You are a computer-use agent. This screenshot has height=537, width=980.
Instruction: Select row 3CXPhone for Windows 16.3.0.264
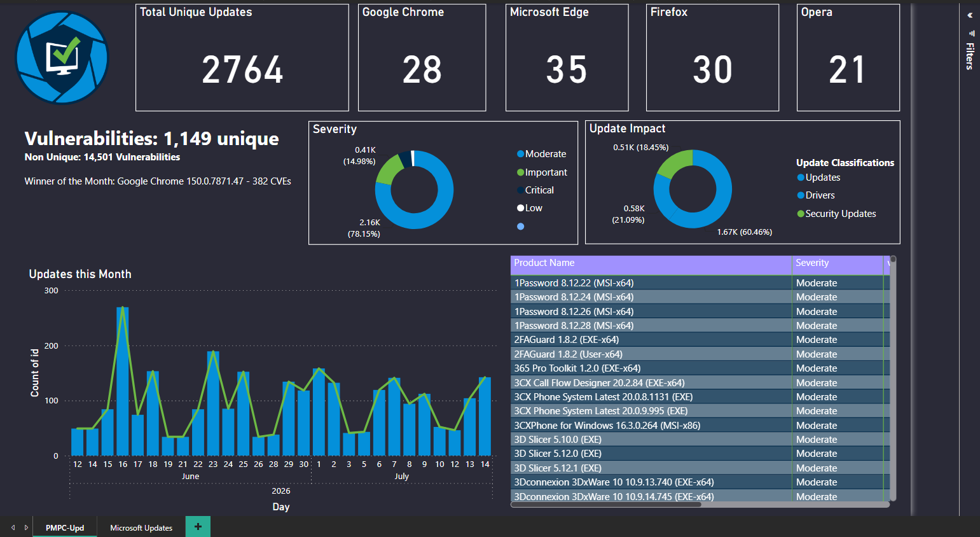tap(700, 426)
